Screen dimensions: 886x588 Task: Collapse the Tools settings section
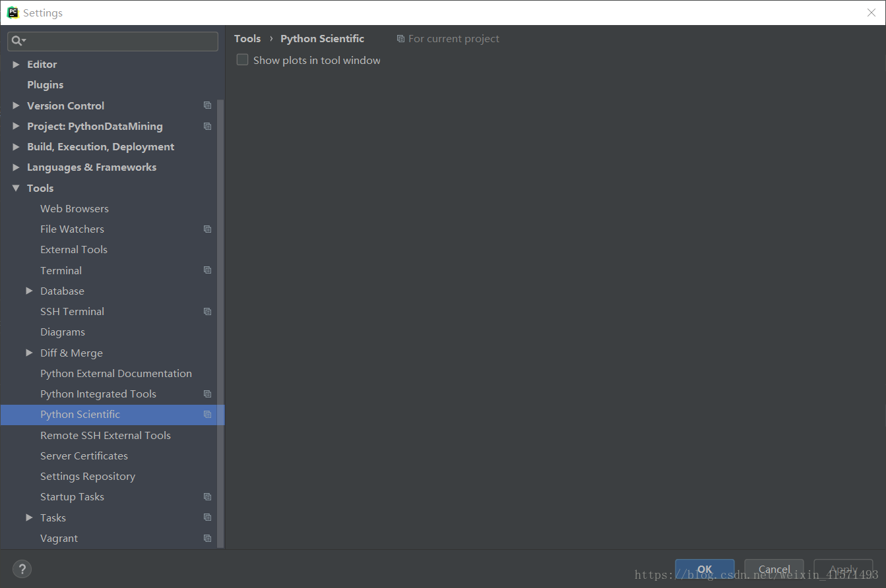click(16, 188)
